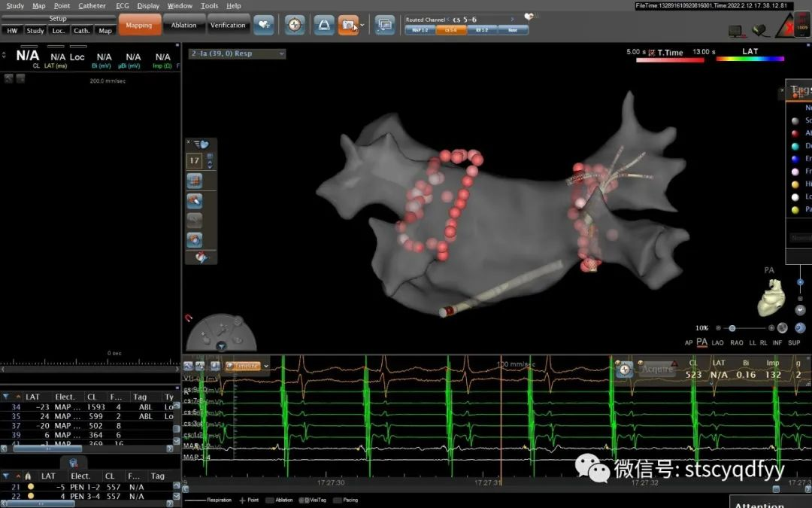The width and height of the screenshot is (812, 508).
Task: Open the dropdown arrow next to Timeline
Action: [266, 366]
